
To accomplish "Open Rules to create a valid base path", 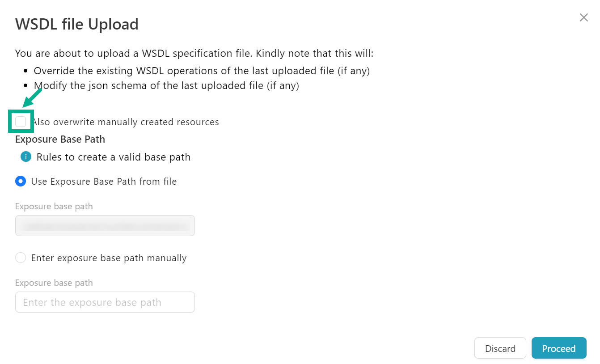I will point(114,157).
